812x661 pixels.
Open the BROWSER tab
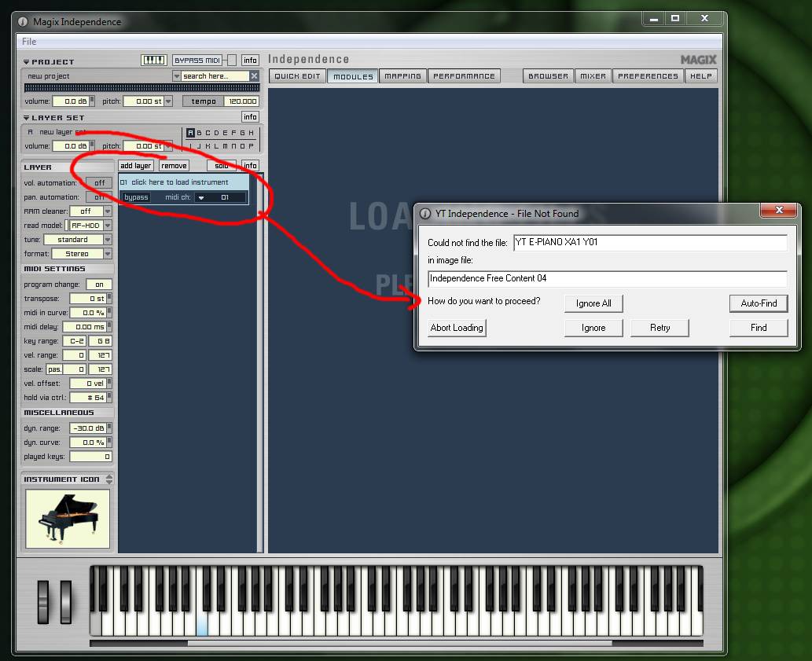click(x=548, y=76)
